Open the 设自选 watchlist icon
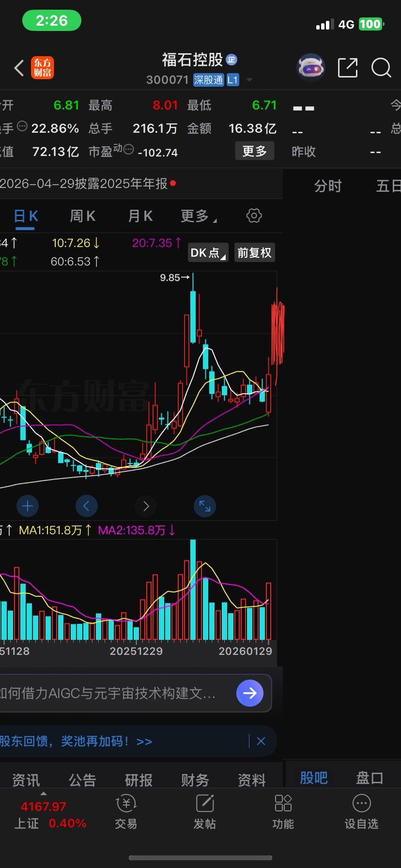Viewport: 401px width, 868px height. coord(362,812)
